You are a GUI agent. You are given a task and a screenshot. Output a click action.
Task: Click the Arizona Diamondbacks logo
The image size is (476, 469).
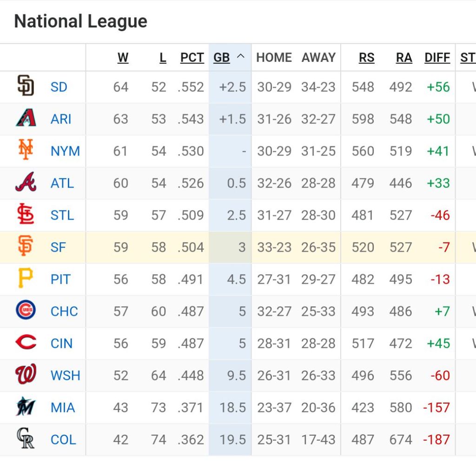[x=26, y=118]
